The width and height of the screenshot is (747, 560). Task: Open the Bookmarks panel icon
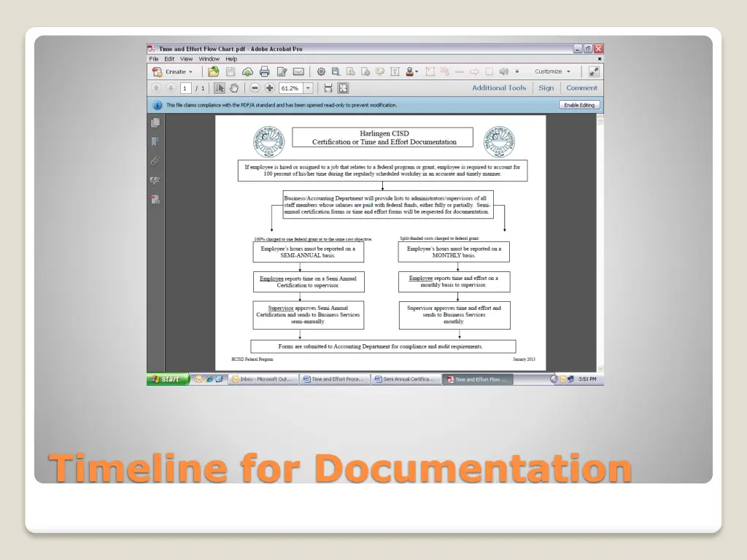(x=155, y=141)
